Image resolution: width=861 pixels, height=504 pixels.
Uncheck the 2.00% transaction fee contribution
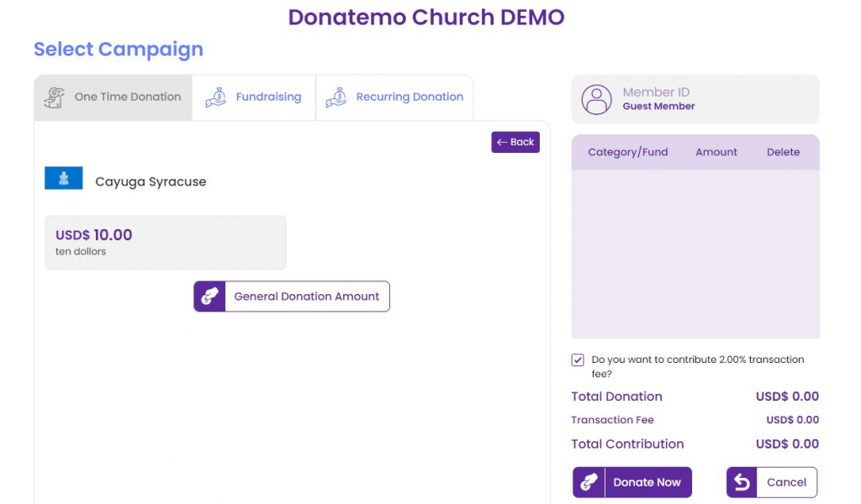coord(578,359)
